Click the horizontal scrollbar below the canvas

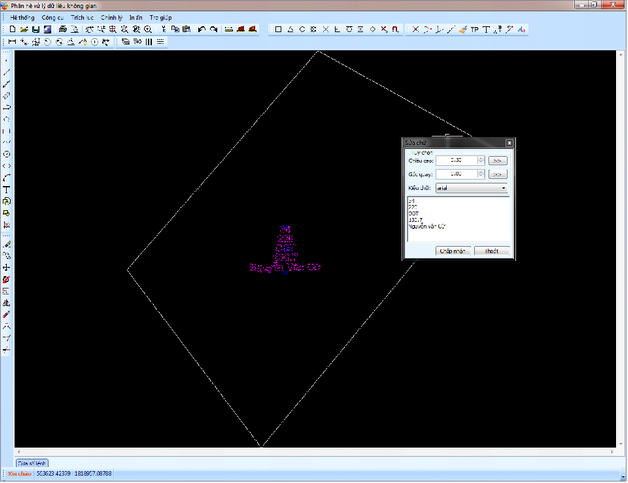click(x=315, y=452)
